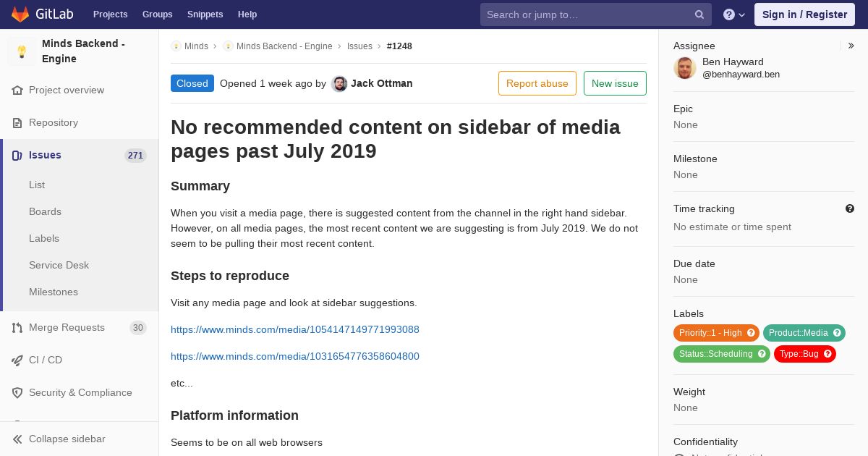Click the Time tracking help icon

tap(850, 208)
